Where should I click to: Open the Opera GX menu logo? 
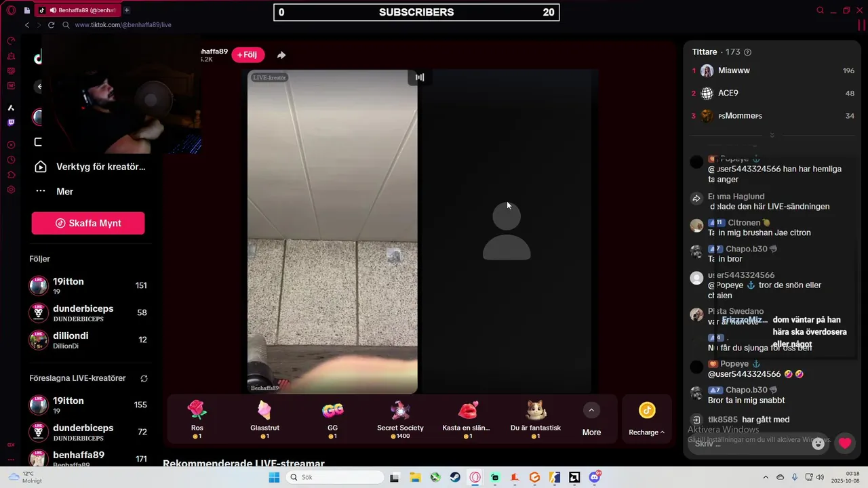[11, 10]
